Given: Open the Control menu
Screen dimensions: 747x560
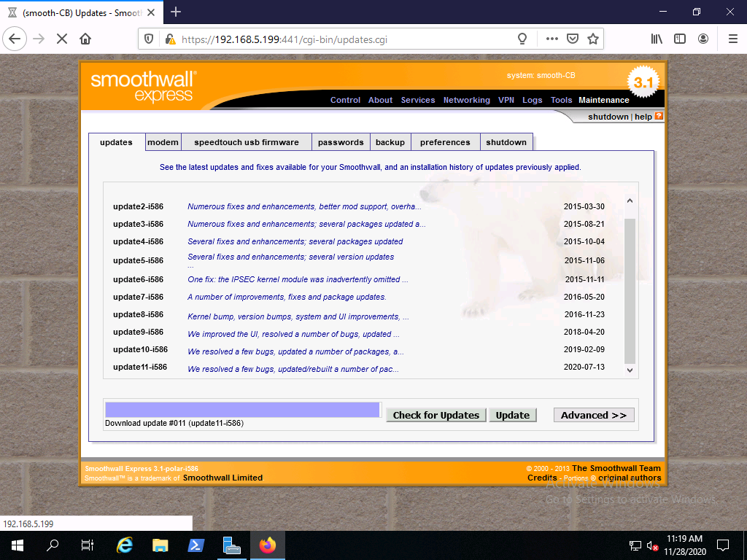Looking at the screenshot, I should (x=345, y=100).
